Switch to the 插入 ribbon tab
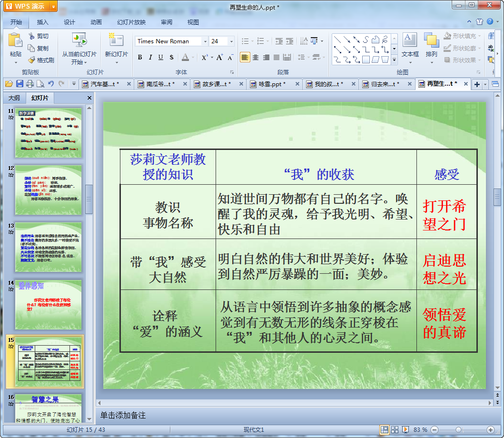This screenshot has height=438, width=504. click(42, 22)
